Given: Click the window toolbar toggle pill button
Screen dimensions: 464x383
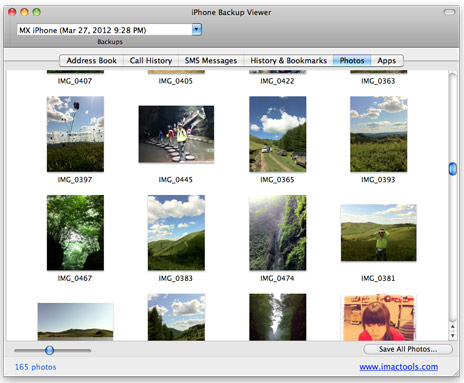Looking at the screenshot, I should point(449,12).
